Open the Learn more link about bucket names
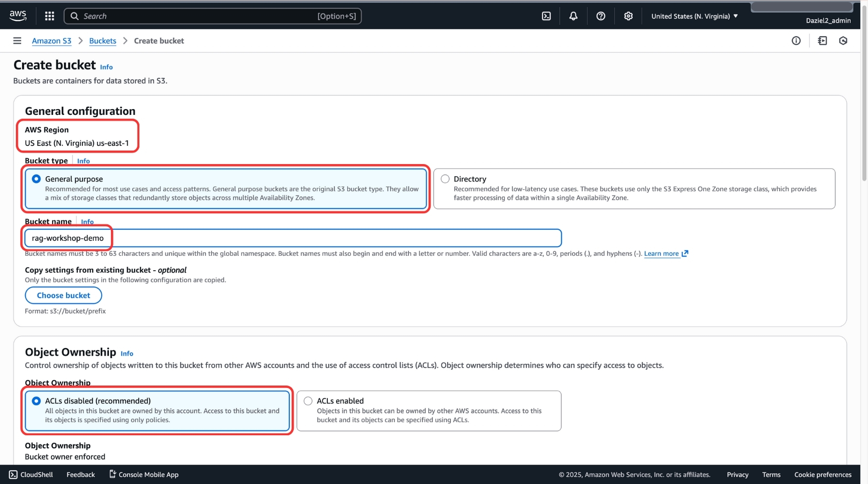Image resolution: width=868 pixels, height=484 pixels. [662, 253]
